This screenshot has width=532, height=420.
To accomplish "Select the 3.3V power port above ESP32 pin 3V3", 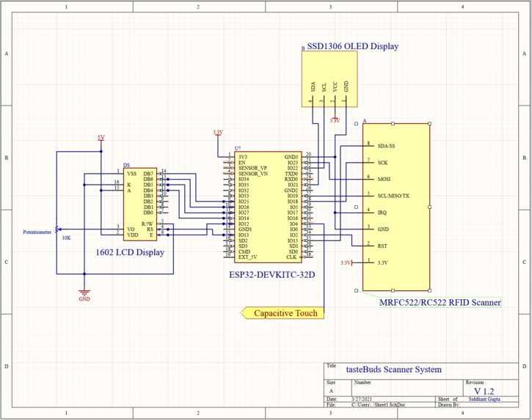I will click(x=218, y=133).
